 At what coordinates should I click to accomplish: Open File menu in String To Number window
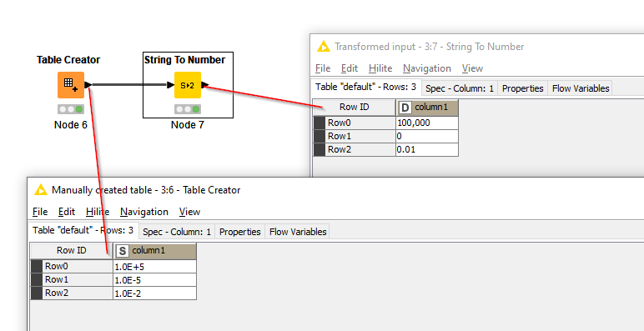pyautogui.click(x=323, y=68)
